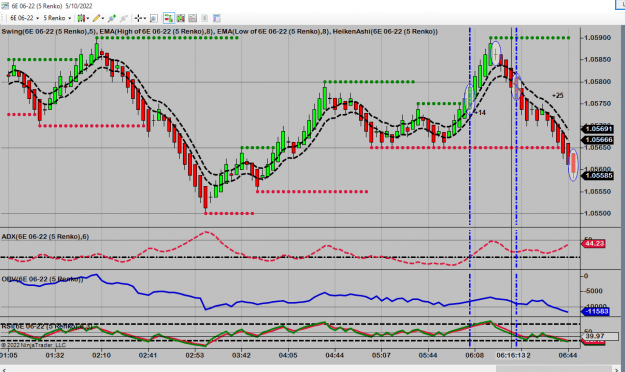Click the horizontal scrollbar right arrow
This screenshot has height=372, width=625.
coord(617,370)
